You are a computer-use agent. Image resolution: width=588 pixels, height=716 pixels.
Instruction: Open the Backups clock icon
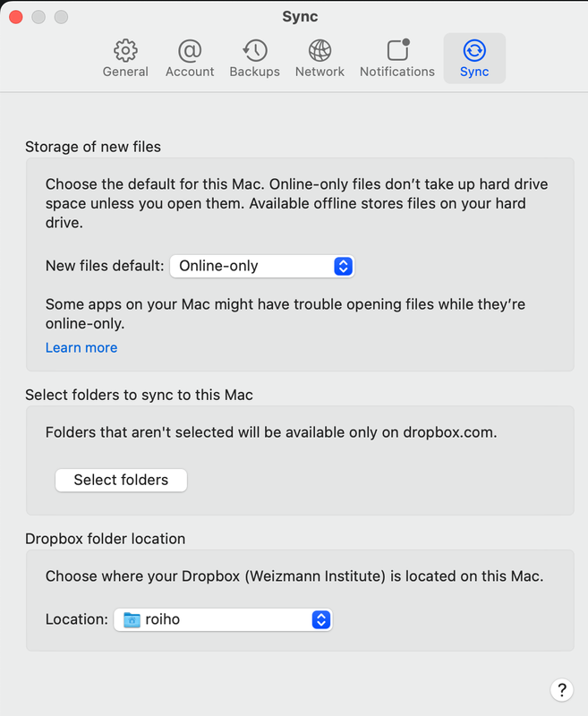pos(254,50)
